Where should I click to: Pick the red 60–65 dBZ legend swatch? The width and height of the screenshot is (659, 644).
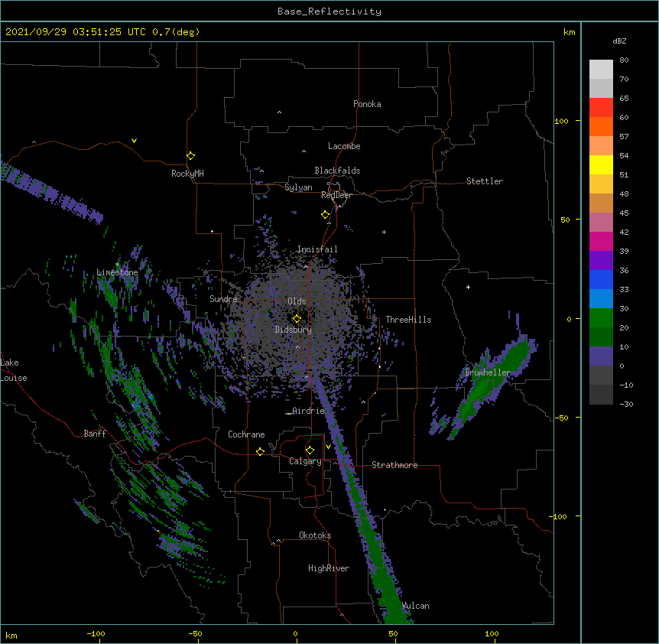point(601,108)
